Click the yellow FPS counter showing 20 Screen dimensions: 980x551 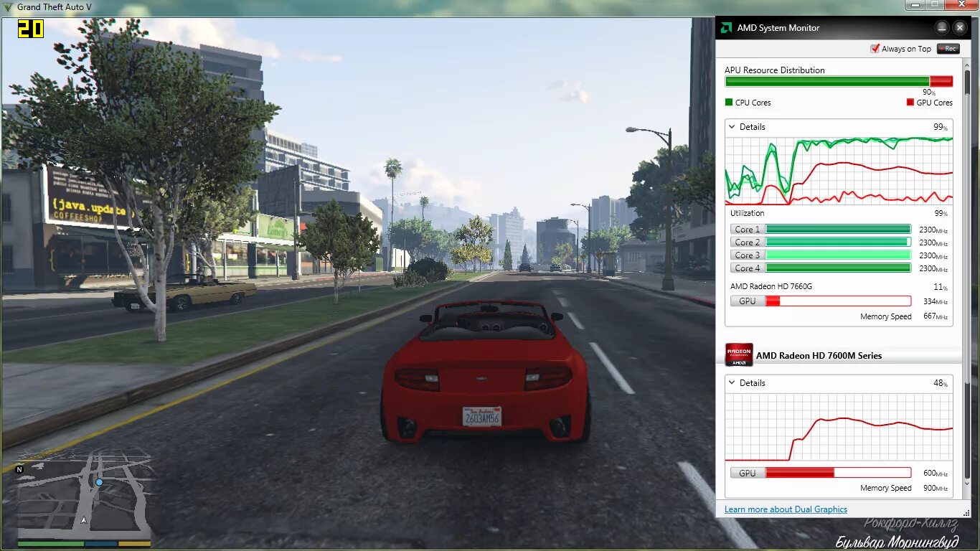point(31,29)
